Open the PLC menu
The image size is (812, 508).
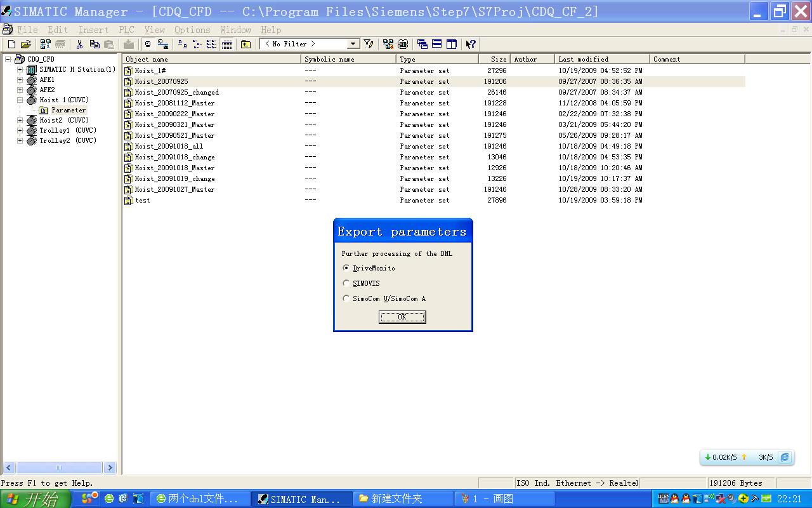pos(126,30)
